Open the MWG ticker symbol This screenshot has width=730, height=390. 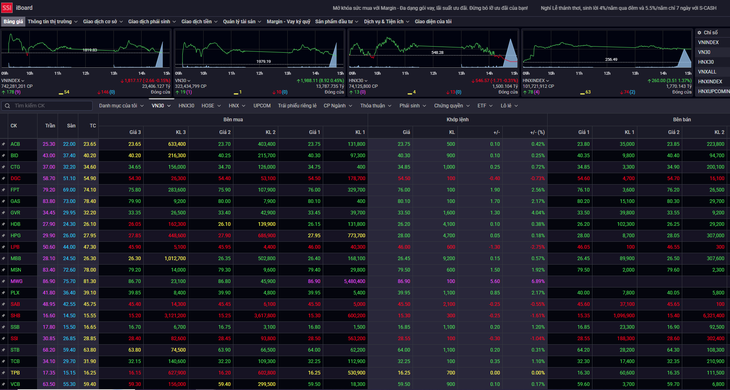[x=16, y=281]
